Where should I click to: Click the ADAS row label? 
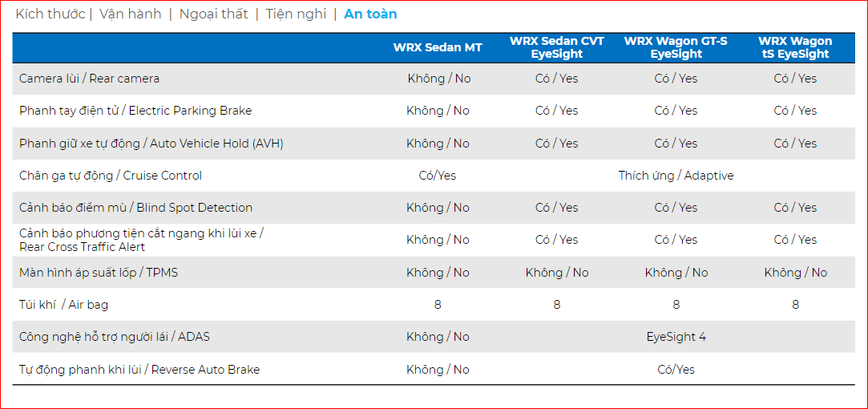pyautogui.click(x=115, y=337)
